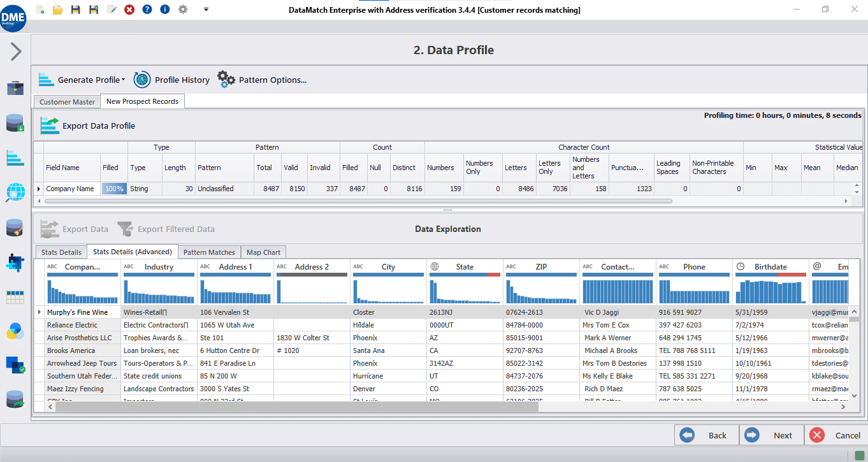Open the Pattern Matches tab

point(209,252)
